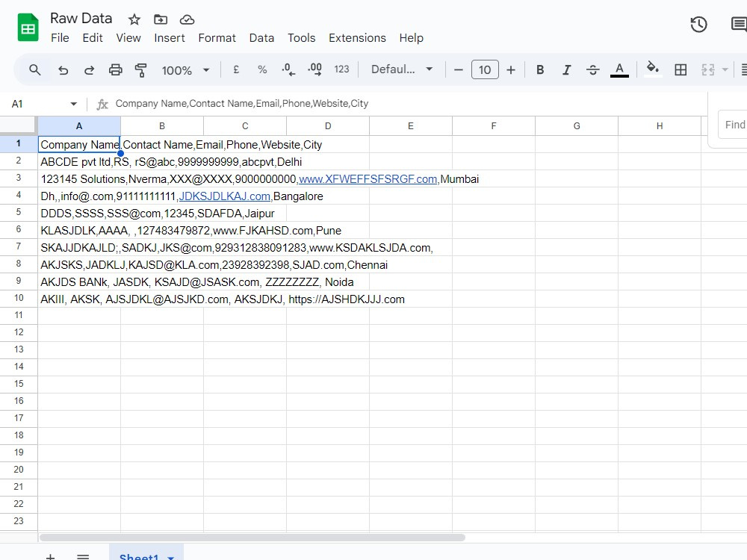Select column B header

tap(162, 125)
